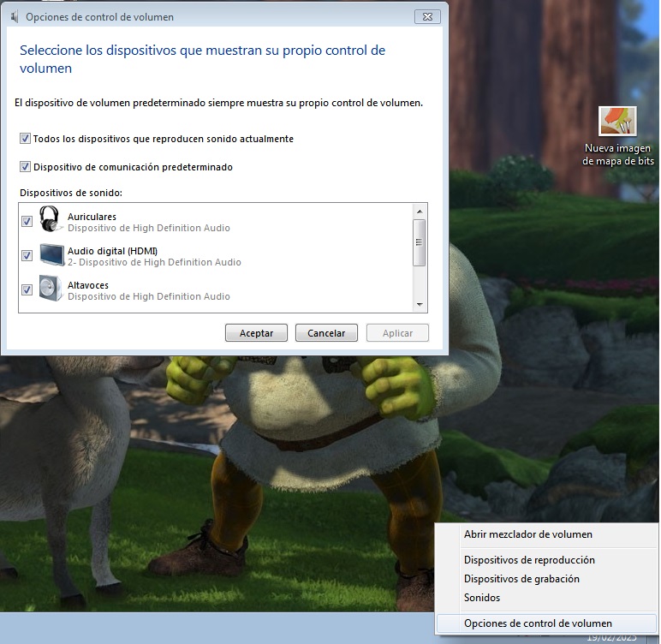The image size is (661, 644).
Task: Uncheck the Auriculares device checkbox
Action: pyautogui.click(x=27, y=221)
